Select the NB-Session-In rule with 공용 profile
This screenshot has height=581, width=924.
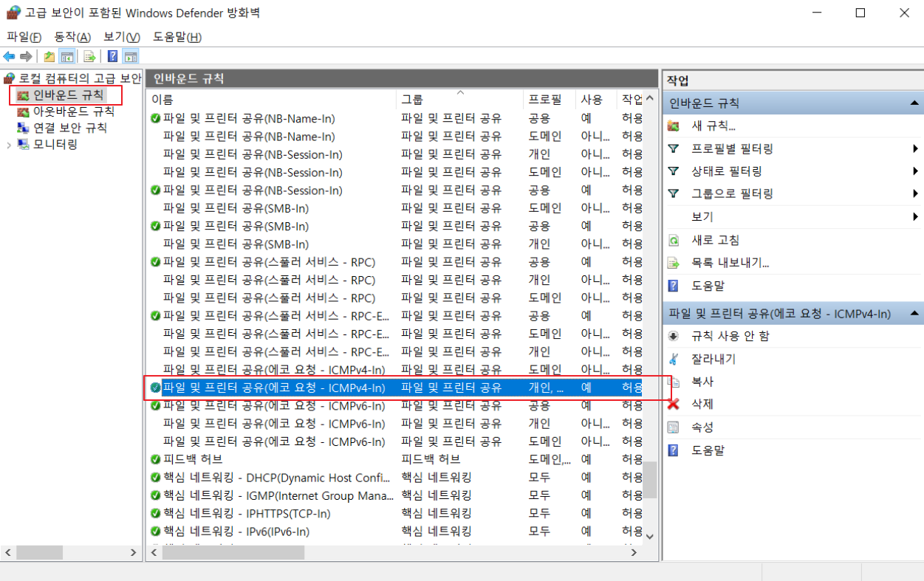[395, 190]
